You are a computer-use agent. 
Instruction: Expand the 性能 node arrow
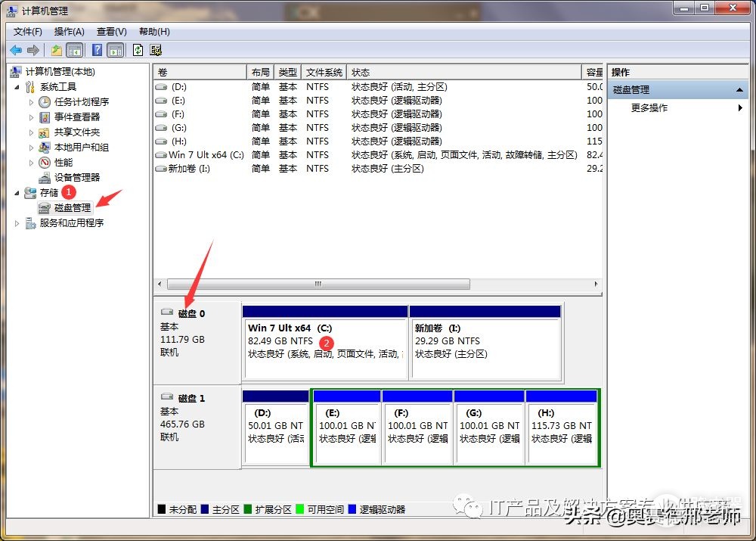[31, 163]
